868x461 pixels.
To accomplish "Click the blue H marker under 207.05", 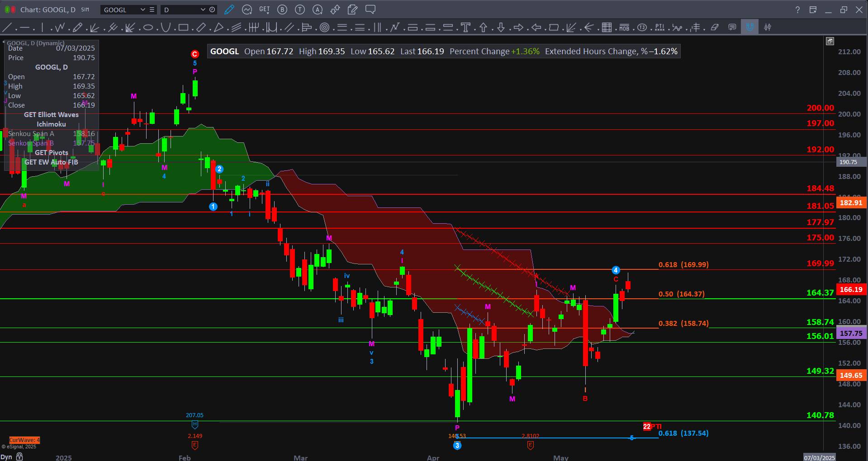I will (x=194, y=424).
